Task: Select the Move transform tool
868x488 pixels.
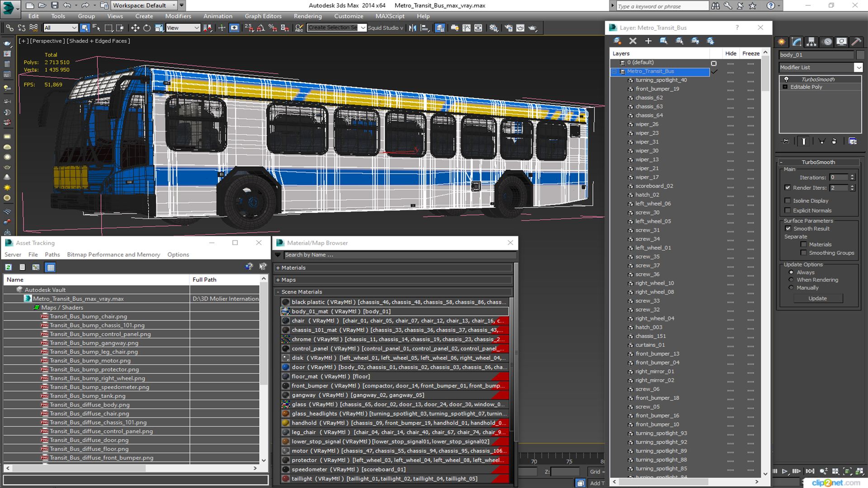Action: (x=135, y=28)
